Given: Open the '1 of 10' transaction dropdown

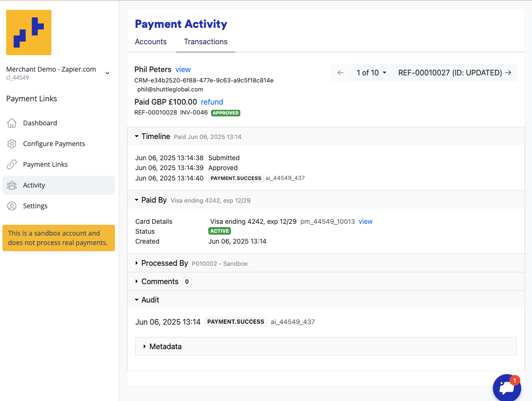Looking at the screenshot, I should 371,73.
